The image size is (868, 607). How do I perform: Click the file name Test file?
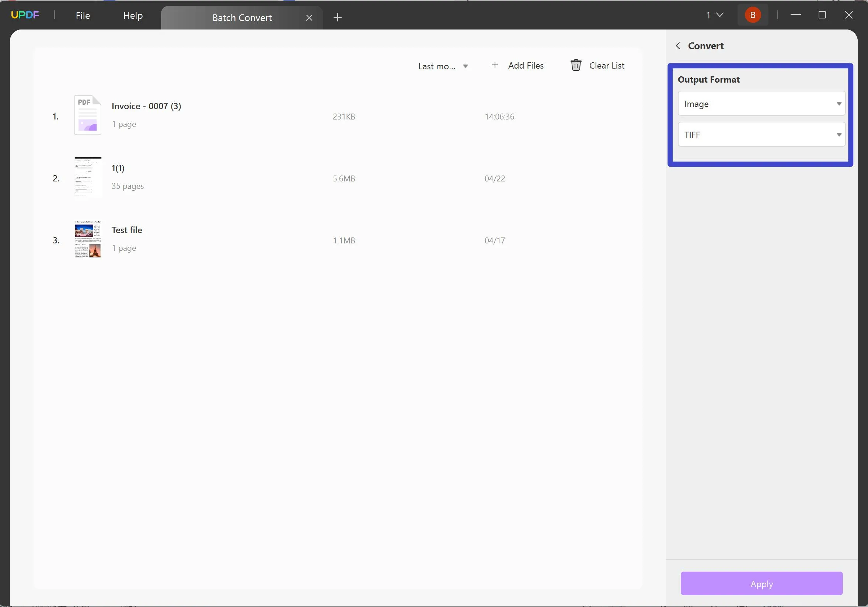[x=127, y=230]
